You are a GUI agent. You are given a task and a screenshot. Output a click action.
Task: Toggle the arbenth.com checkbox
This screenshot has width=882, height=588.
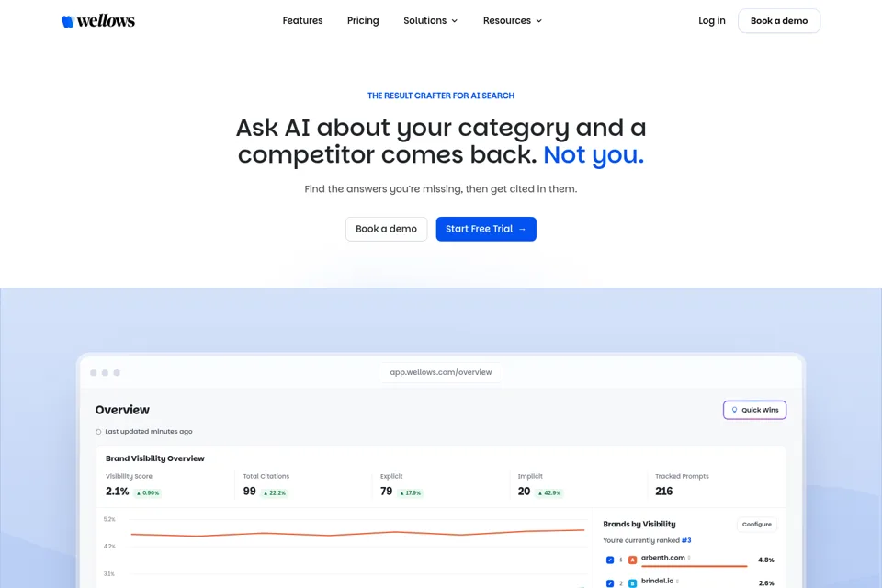610,560
